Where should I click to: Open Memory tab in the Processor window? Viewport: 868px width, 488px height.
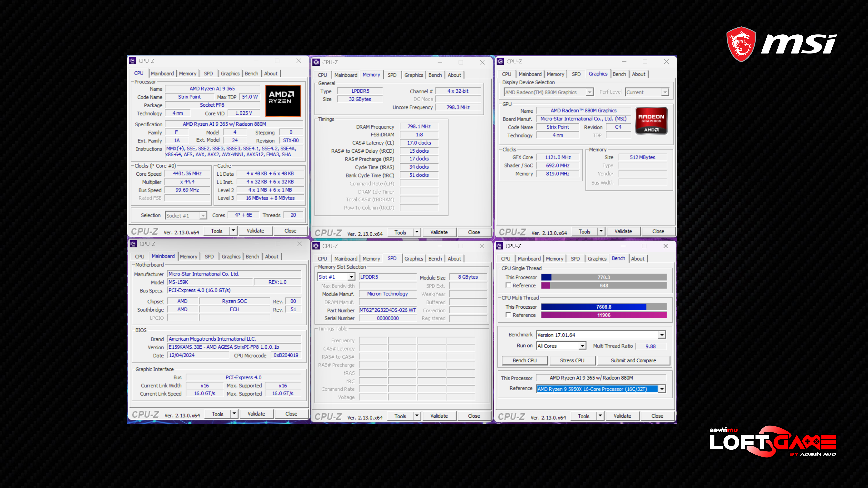[x=188, y=73]
